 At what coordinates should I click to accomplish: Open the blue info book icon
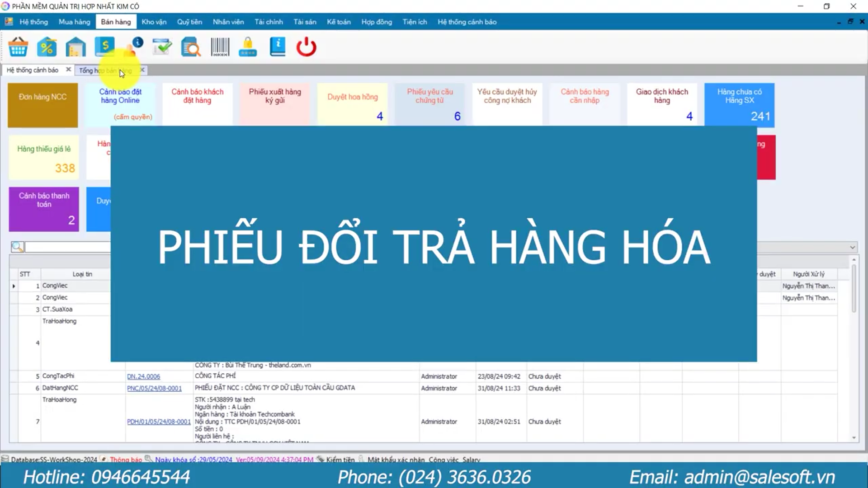tap(278, 47)
